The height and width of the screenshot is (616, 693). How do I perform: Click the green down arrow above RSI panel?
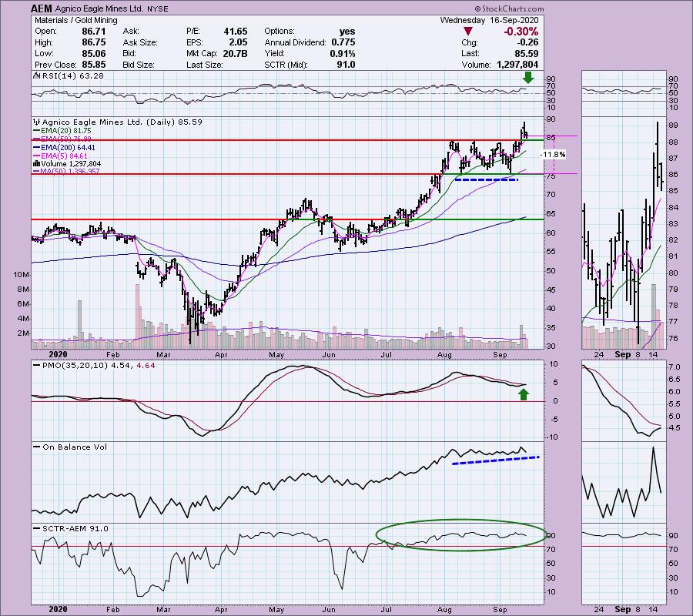[x=527, y=78]
